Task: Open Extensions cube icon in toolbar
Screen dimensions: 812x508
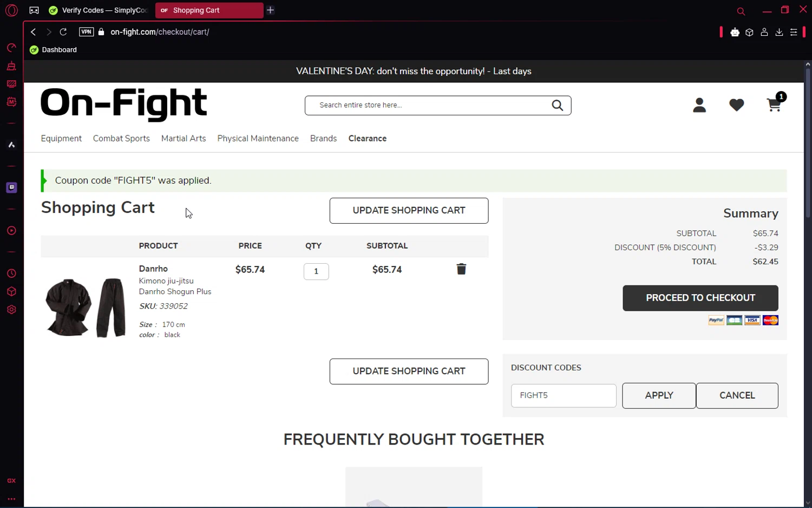Action: click(749, 32)
